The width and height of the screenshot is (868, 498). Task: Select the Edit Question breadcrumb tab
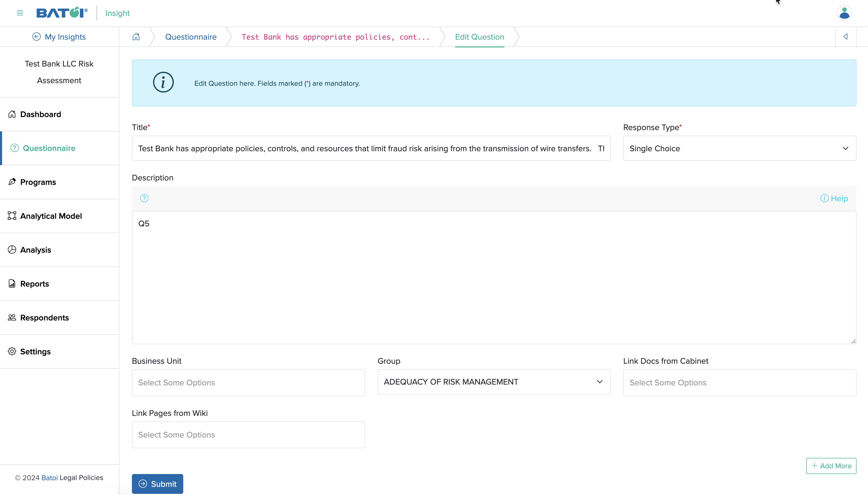(x=479, y=37)
